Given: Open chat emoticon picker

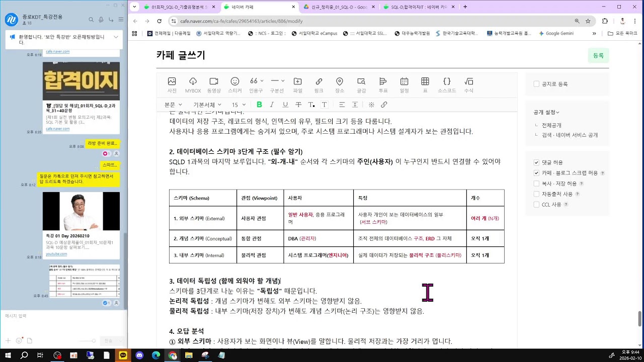Looking at the screenshot, I should [x=19, y=341].
